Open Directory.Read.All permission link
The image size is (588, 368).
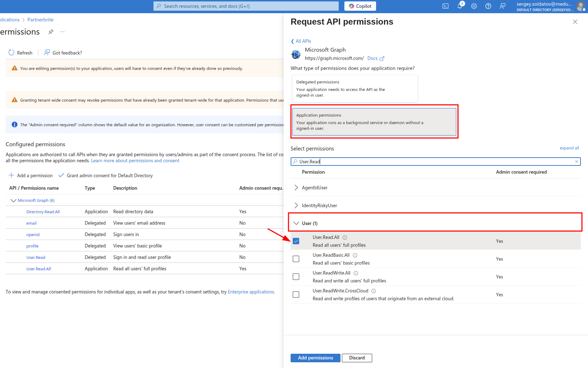click(43, 212)
